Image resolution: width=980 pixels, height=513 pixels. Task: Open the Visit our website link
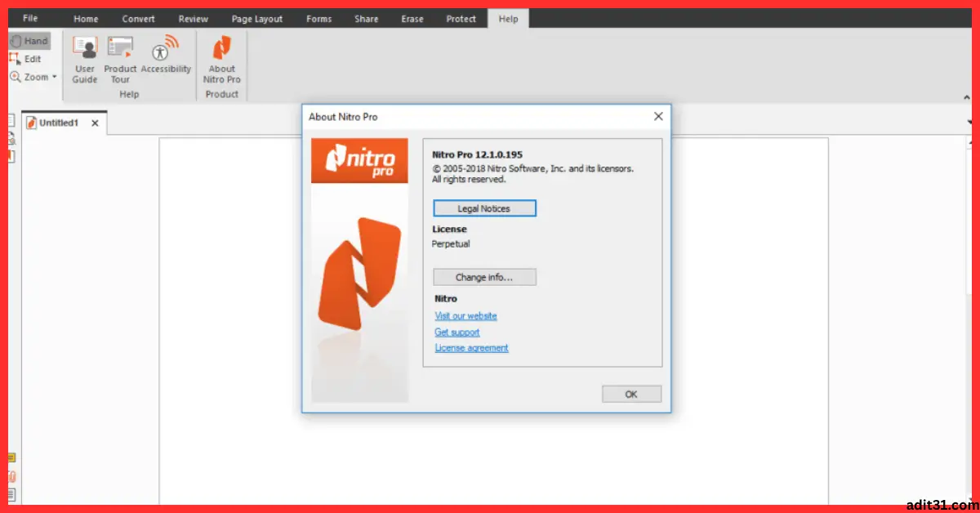[x=465, y=315]
